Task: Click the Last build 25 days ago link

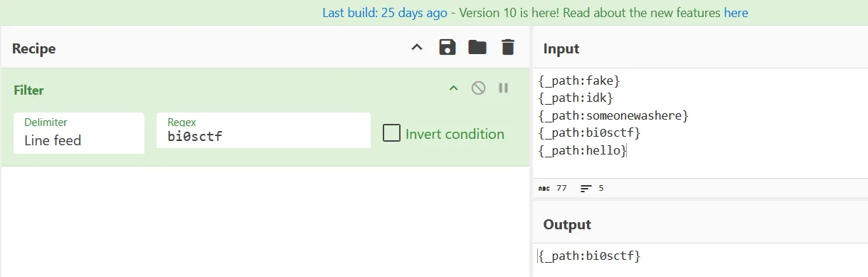Action: point(385,13)
